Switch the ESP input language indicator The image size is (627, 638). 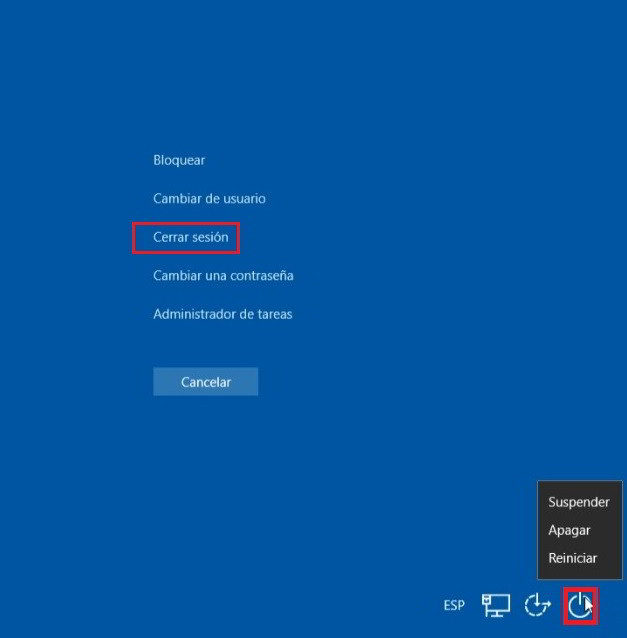coord(454,606)
